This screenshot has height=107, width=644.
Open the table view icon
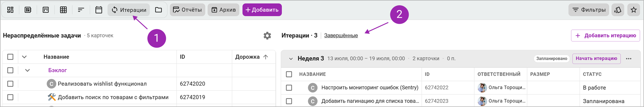pyautogui.click(x=63, y=10)
